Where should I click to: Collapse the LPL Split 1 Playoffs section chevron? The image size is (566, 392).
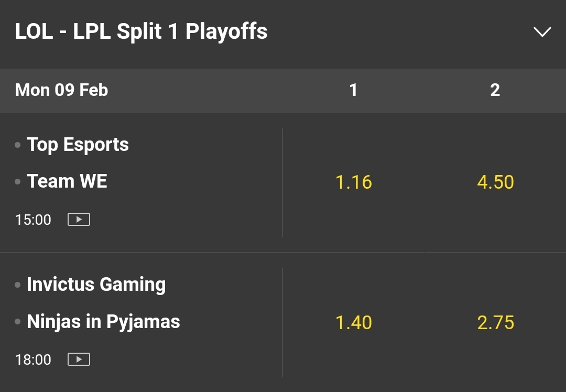[x=542, y=32]
